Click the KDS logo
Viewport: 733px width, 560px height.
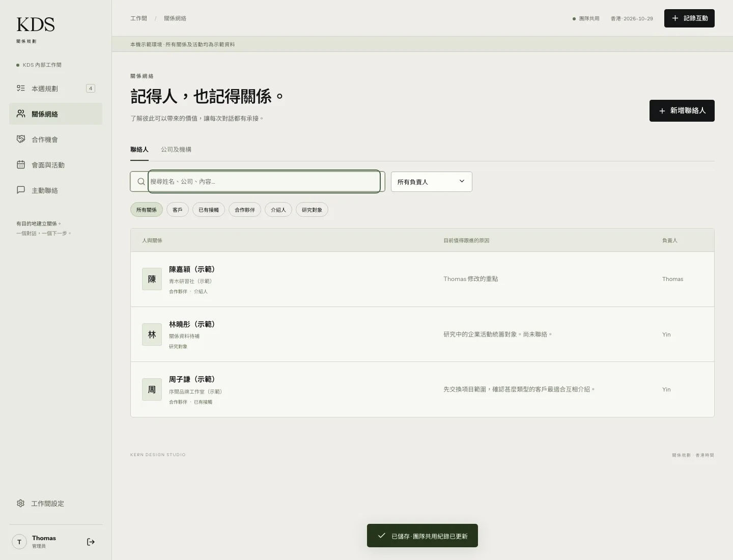[36, 24]
